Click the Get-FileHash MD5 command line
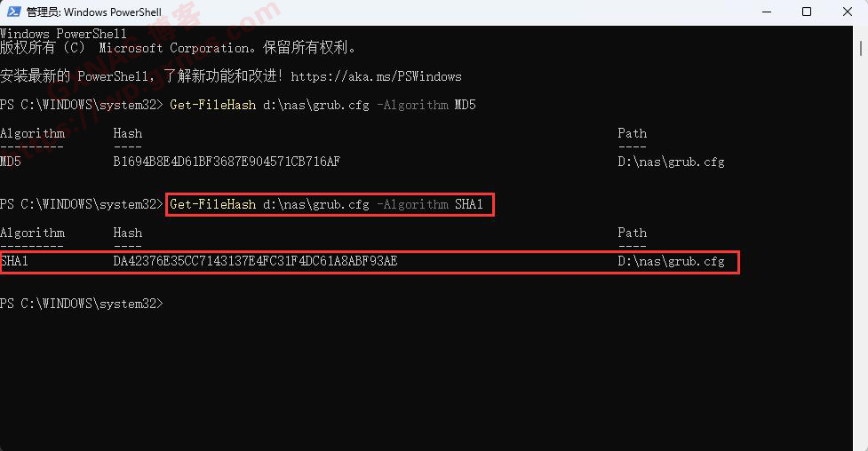The width and height of the screenshot is (868, 451). pyautogui.click(x=323, y=105)
